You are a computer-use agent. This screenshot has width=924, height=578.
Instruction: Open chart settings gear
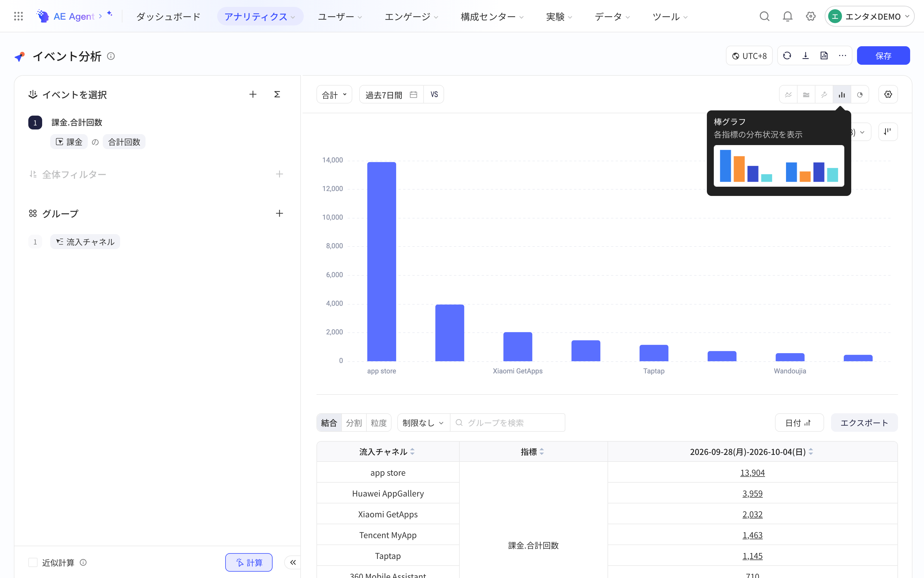click(888, 95)
